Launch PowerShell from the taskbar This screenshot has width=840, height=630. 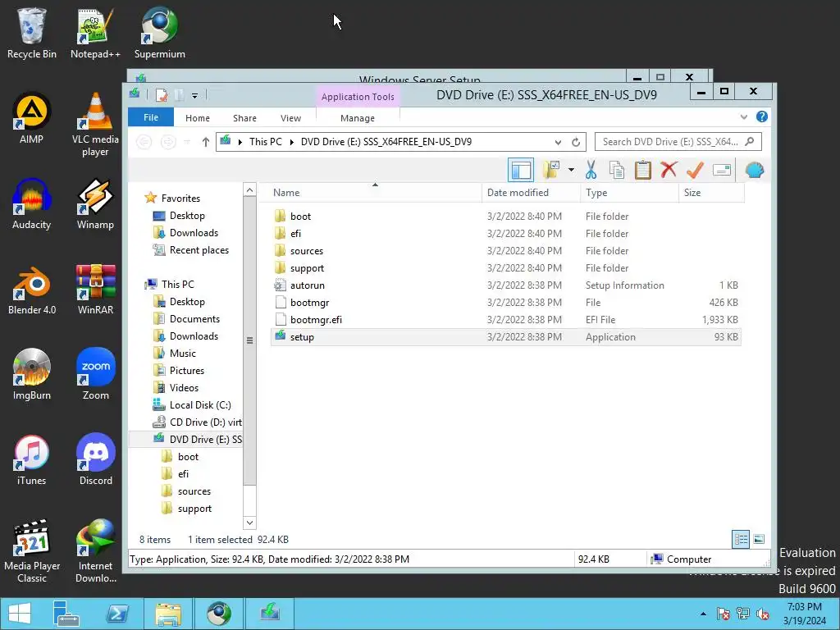click(x=117, y=614)
